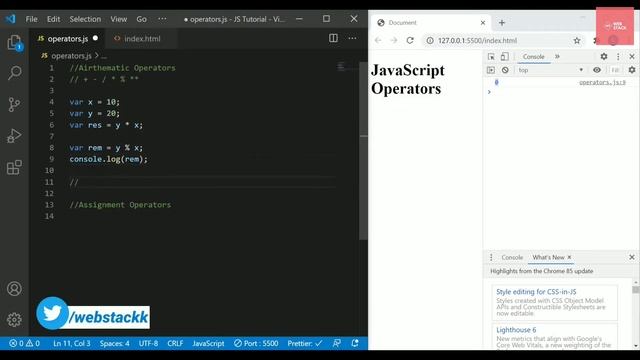Open the Search view in activity bar
Screen dimensions: 640x360
point(15,73)
